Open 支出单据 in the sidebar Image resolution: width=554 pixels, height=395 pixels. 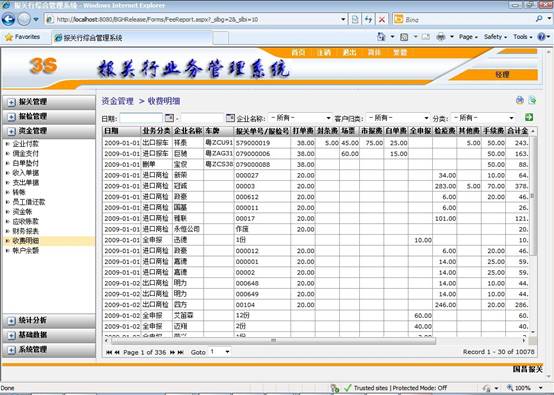point(25,183)
